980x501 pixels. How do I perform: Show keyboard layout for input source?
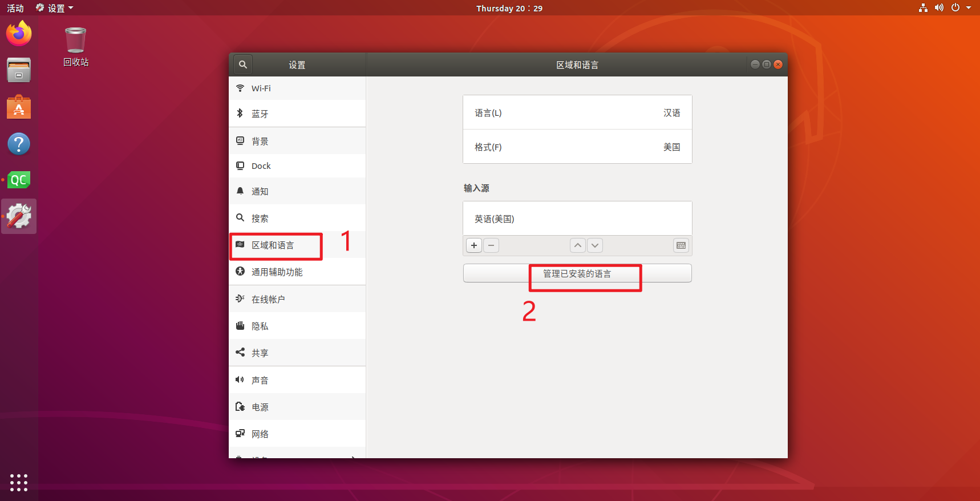681,245
